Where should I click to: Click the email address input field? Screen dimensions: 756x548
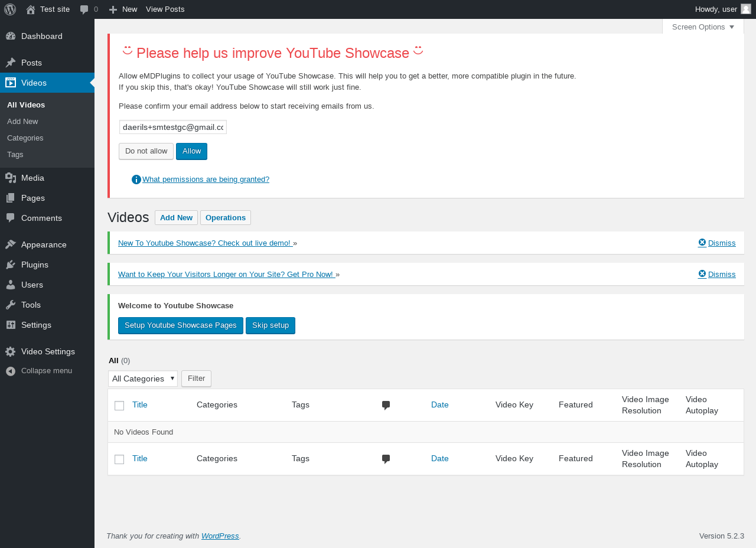(173, 127)
